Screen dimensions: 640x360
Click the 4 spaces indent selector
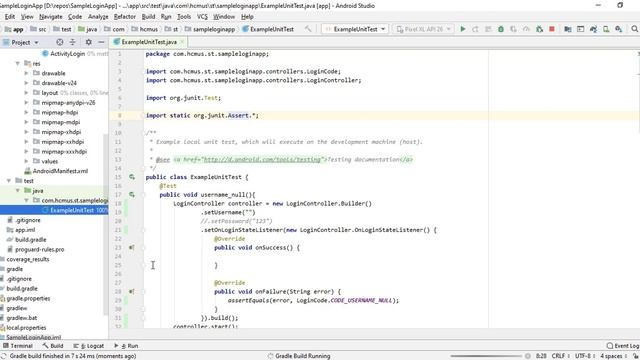[x=613, y=356]
